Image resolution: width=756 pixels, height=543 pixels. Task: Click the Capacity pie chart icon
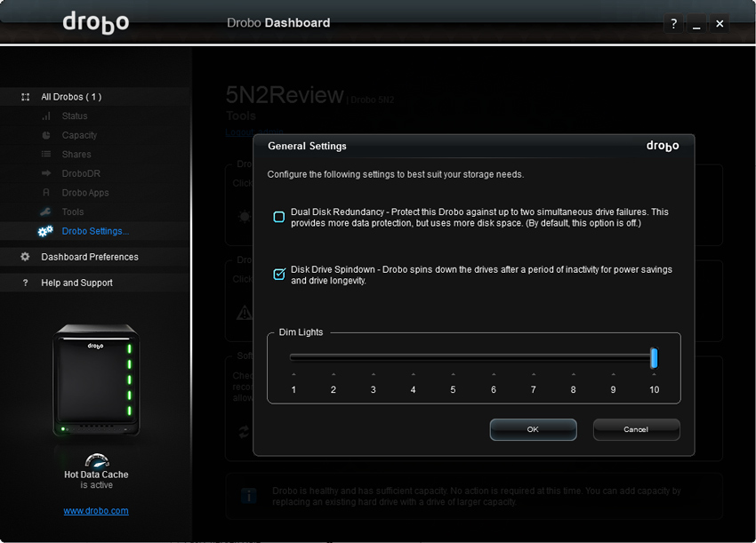(46, 135)
